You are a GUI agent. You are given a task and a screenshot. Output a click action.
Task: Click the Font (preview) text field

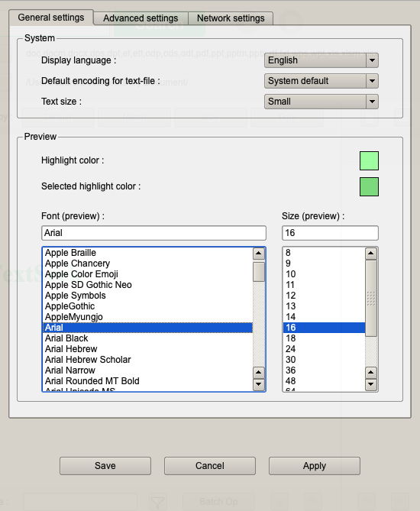click(153, 233)
